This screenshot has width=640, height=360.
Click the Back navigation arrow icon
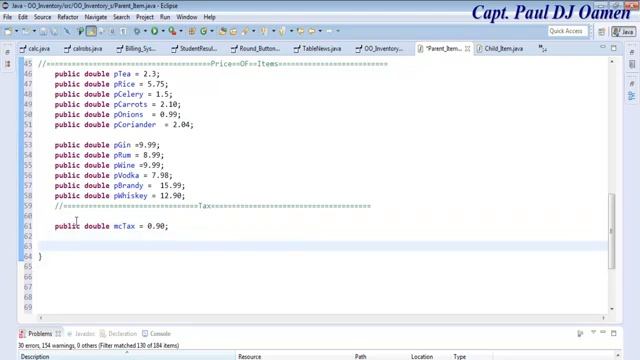pos(312,31)
